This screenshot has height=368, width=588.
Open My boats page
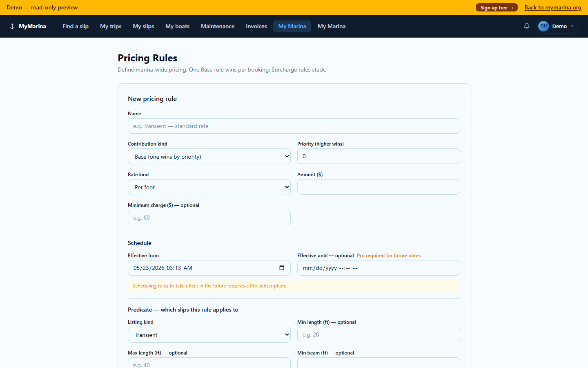177,26
